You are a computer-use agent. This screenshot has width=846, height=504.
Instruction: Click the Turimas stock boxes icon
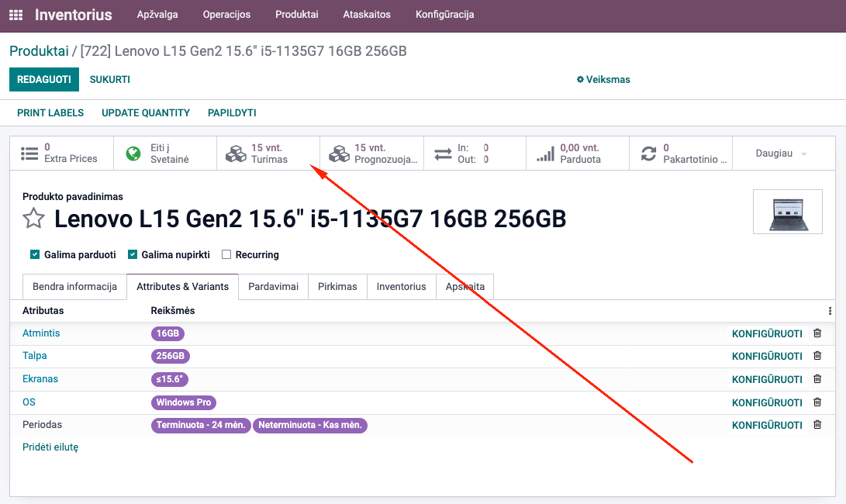click(236, 154)
